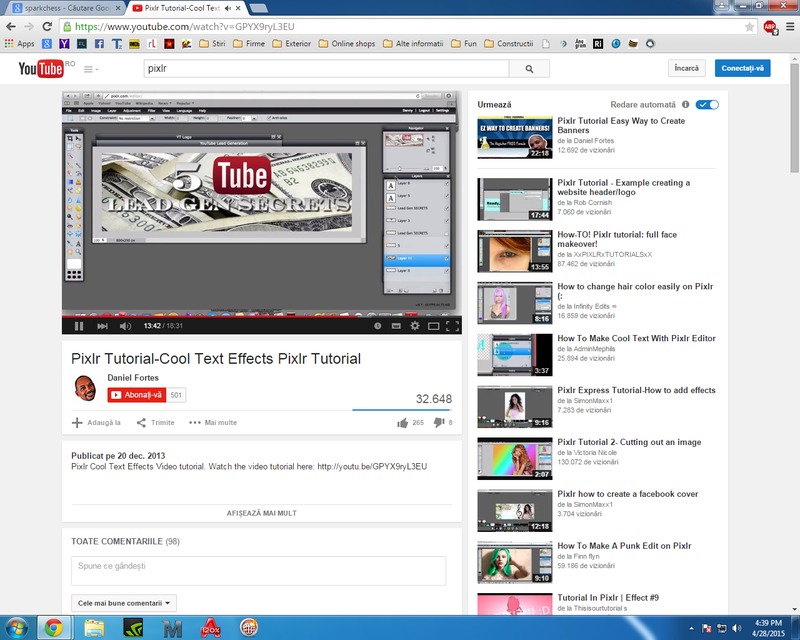Click the autoplay info icon

click(x=685, y=104)
